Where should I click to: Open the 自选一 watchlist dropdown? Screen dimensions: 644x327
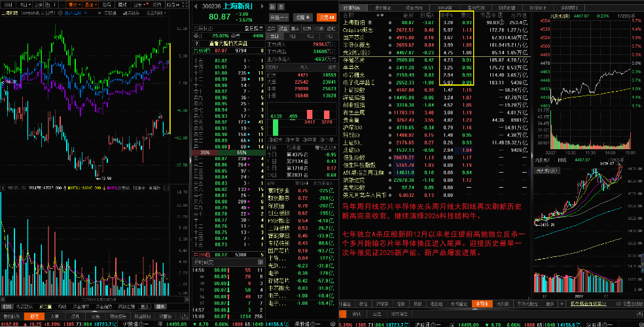pyautogui.click(x=279, y=17)
